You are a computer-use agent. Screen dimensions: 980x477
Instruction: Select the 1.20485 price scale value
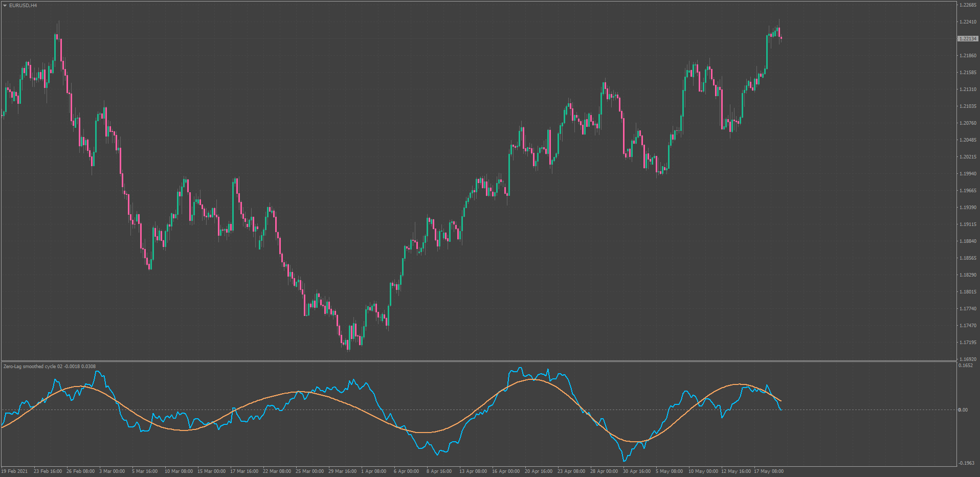coord(968,140)
